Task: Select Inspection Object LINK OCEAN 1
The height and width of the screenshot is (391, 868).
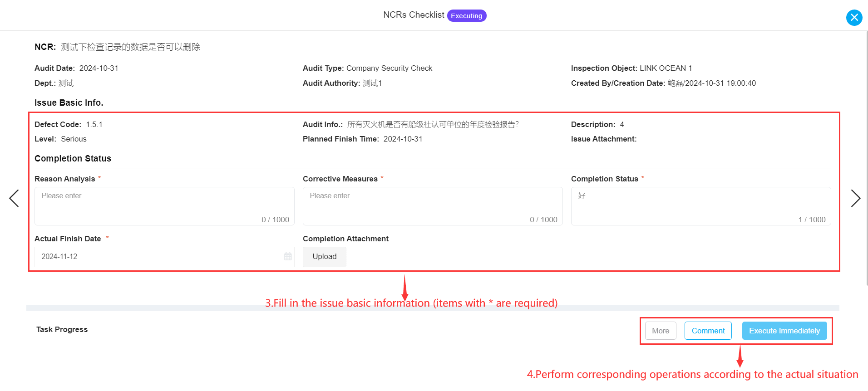Action: tap(666, 68)
